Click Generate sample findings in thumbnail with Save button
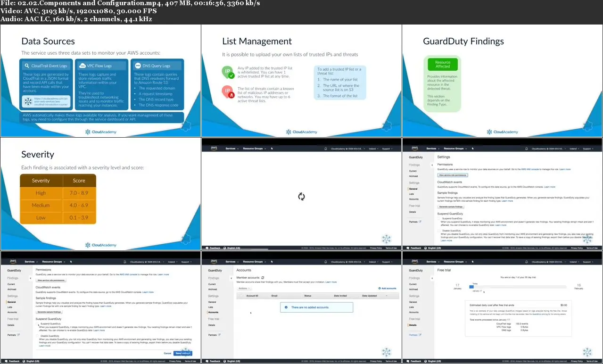Viewport: 603px width, 364px height. 49,312
